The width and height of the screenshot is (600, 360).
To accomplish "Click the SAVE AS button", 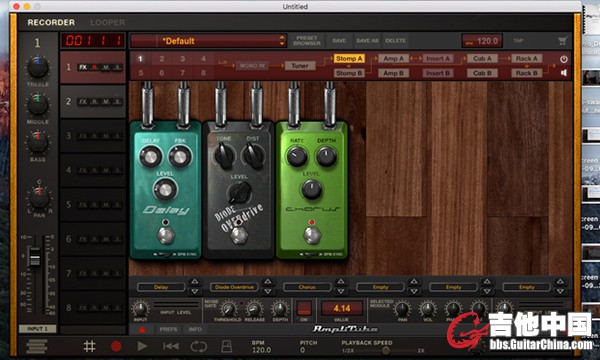I will (x=367, y=41).
